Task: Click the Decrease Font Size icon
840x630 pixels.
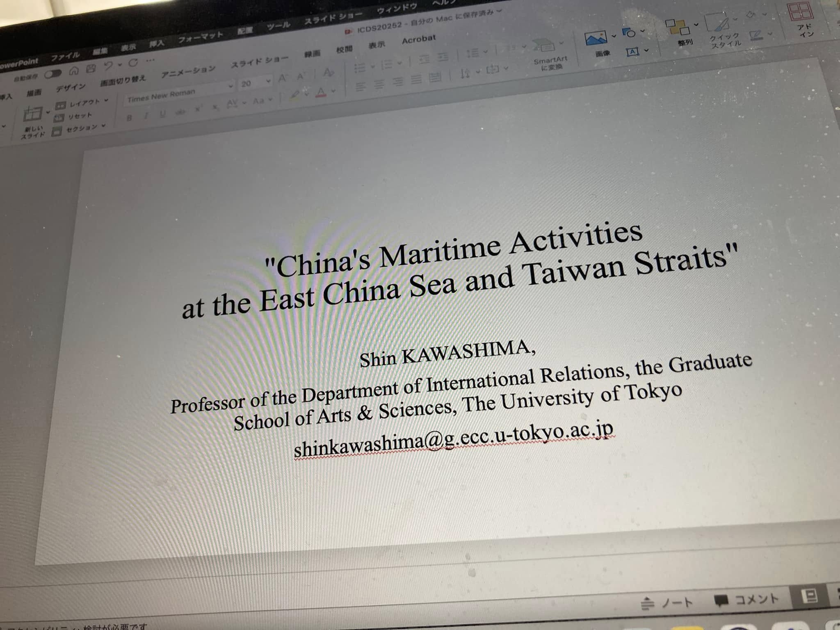Action: tap(301, 76)
